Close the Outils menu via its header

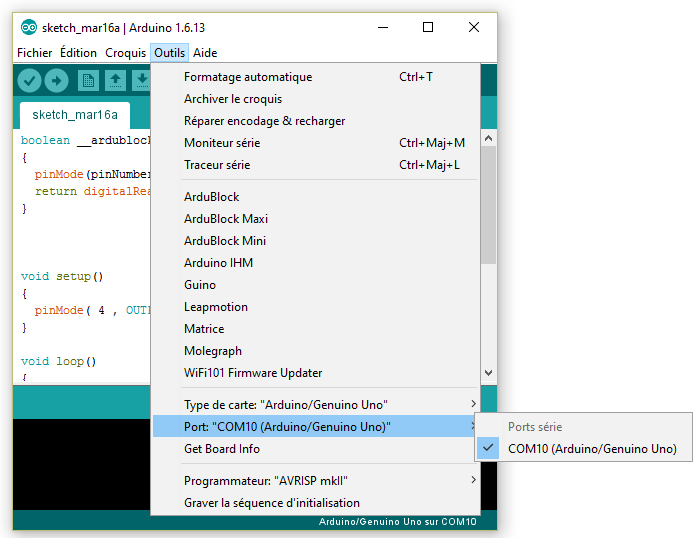170,53
